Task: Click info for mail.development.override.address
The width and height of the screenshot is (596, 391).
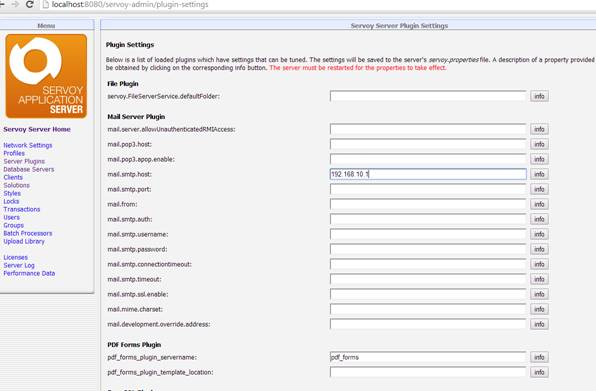Action: pyautogui.click(x=539, y=324)
